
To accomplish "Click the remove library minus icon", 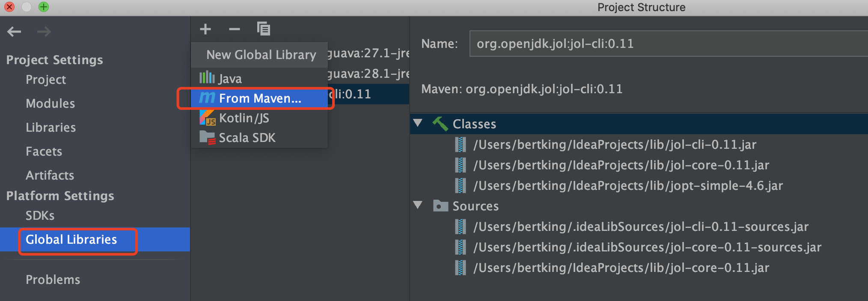I will pos(235,29).
